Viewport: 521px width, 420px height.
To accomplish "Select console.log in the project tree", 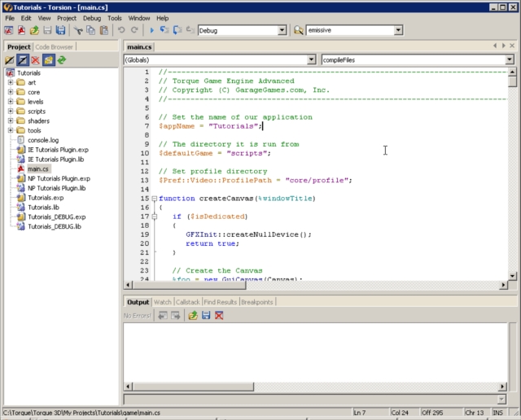I will point(43,140).
